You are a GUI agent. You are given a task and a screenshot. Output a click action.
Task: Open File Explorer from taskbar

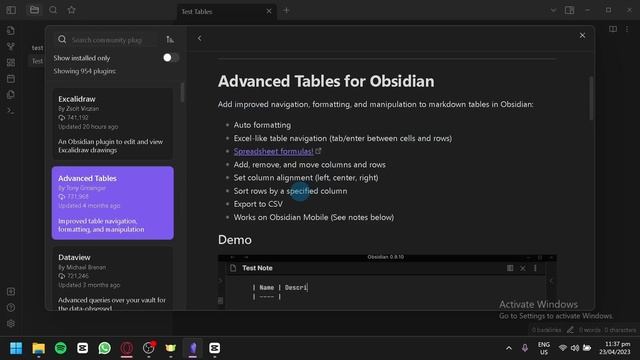(x=38, y=348)
